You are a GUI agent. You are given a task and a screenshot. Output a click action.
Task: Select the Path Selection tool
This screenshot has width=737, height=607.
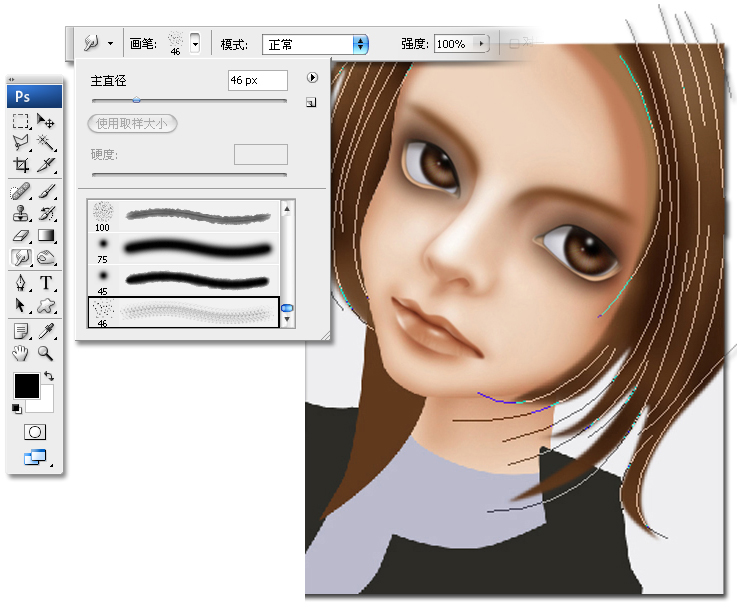click(x=20, y=306)
